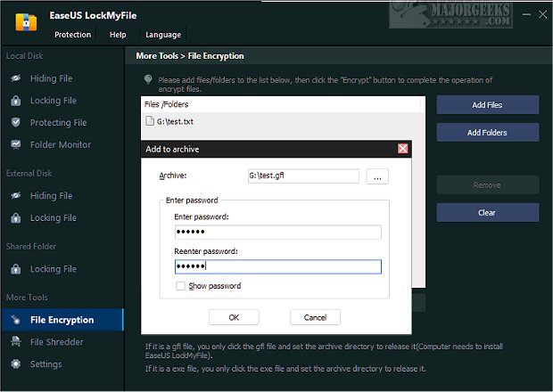Image resolution: width=553 pixels, height=392 pixels.
Task: Minimize the LockMyFile window
Action: click(526, 14)
